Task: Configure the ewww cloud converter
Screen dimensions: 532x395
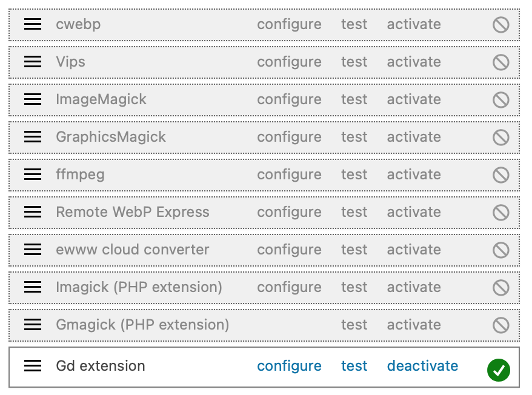Action: click(289, 250)
